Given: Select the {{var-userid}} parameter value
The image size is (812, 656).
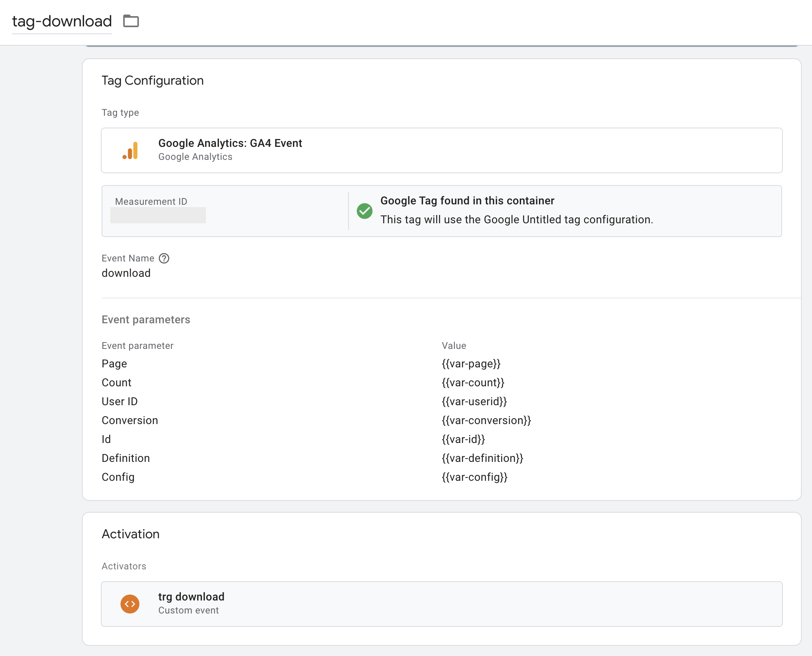Looking at the screenshot, I should pyautogui.click(x=474, y=402).
